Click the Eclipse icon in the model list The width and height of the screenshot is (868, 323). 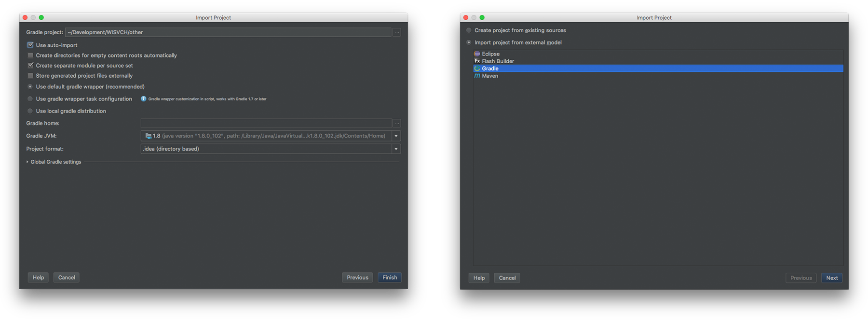477,54
